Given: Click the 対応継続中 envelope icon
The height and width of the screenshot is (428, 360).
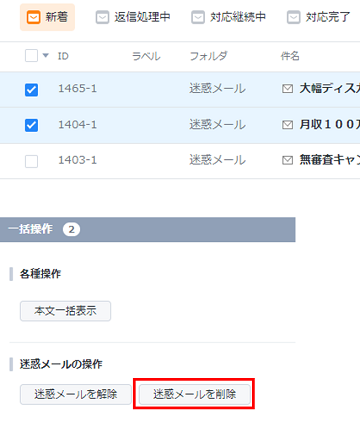Looking at the screenshot, I should tap(198, 17).
